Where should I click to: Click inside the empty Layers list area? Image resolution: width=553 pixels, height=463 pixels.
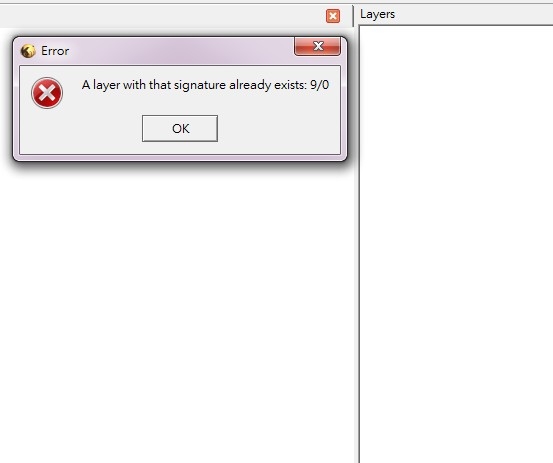tap(456, 243)
